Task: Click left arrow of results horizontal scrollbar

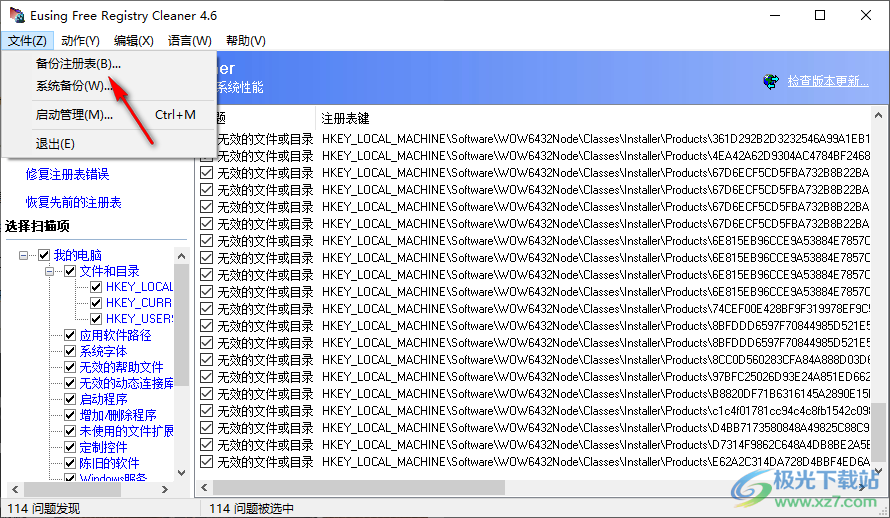Action: pos(204,487)
